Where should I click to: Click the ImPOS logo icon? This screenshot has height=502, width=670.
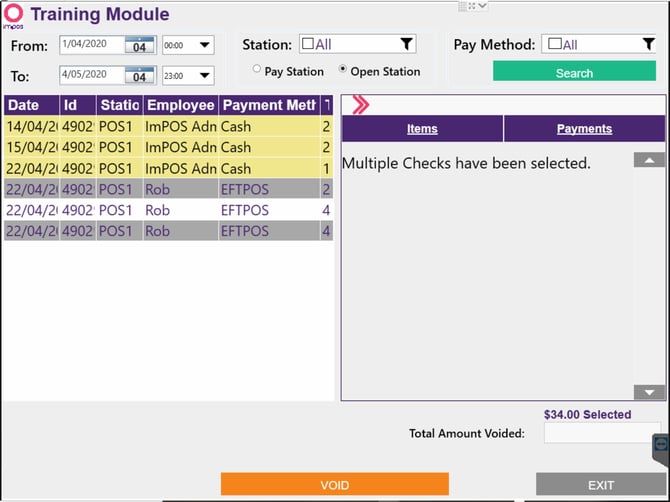coord(13,15)
